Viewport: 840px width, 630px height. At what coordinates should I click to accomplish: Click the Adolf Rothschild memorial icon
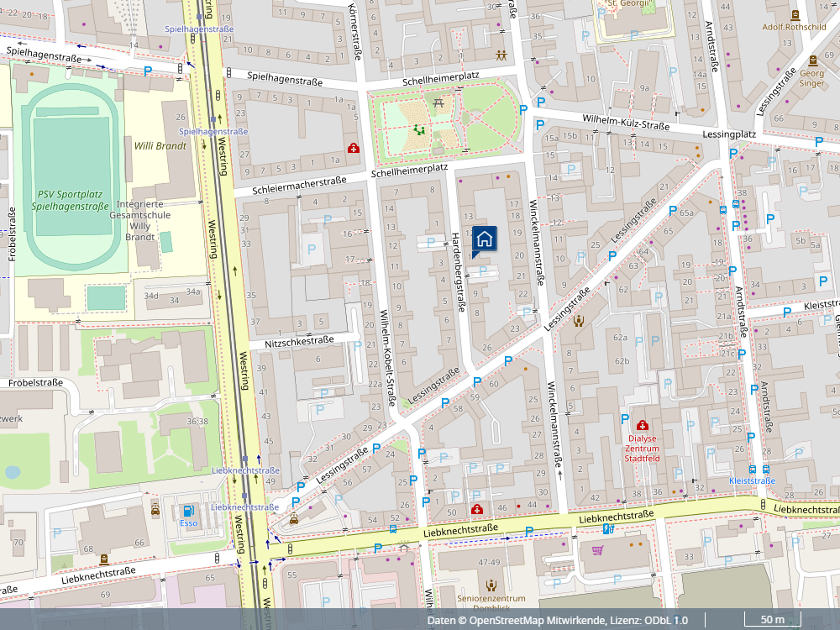click(795, 13)
